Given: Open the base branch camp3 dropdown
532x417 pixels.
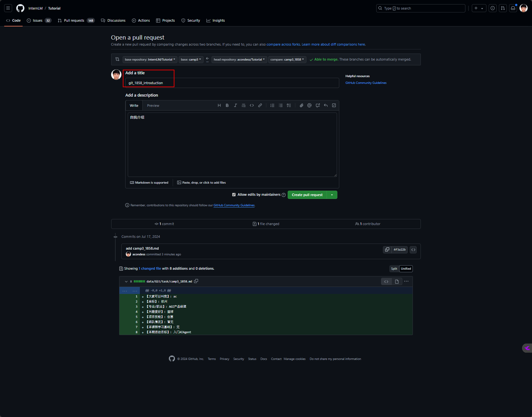Looking at the screenshot, I should pos(191,60).
